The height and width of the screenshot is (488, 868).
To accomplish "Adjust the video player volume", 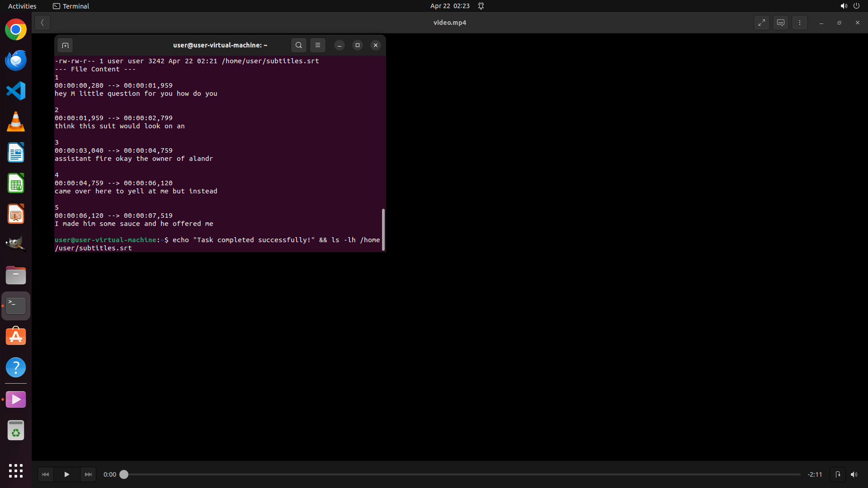I will (x=854, y=474).
